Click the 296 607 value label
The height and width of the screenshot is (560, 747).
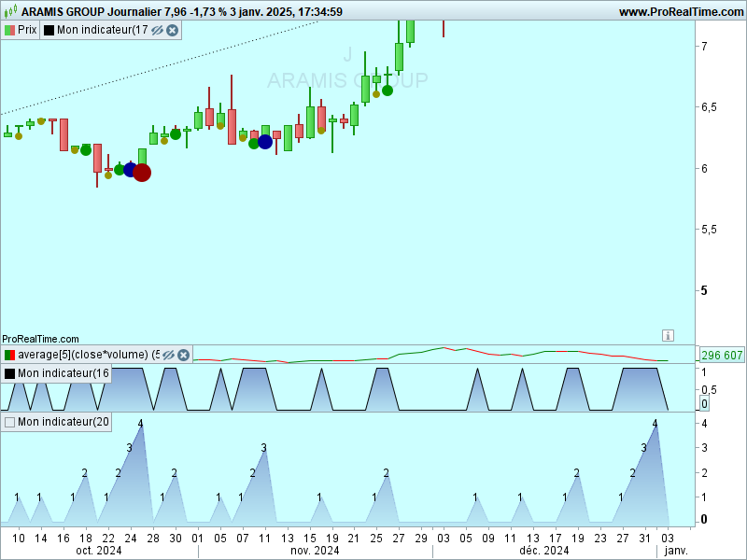(722, 356)
